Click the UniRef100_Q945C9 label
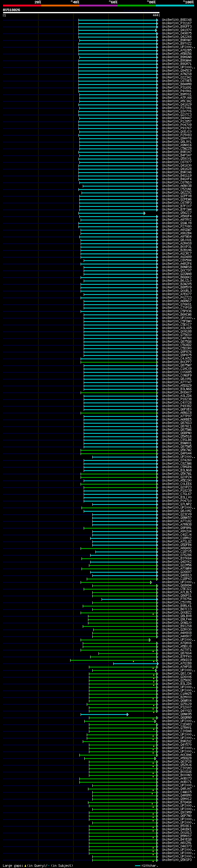197x868 pixels. coord(177,71)
